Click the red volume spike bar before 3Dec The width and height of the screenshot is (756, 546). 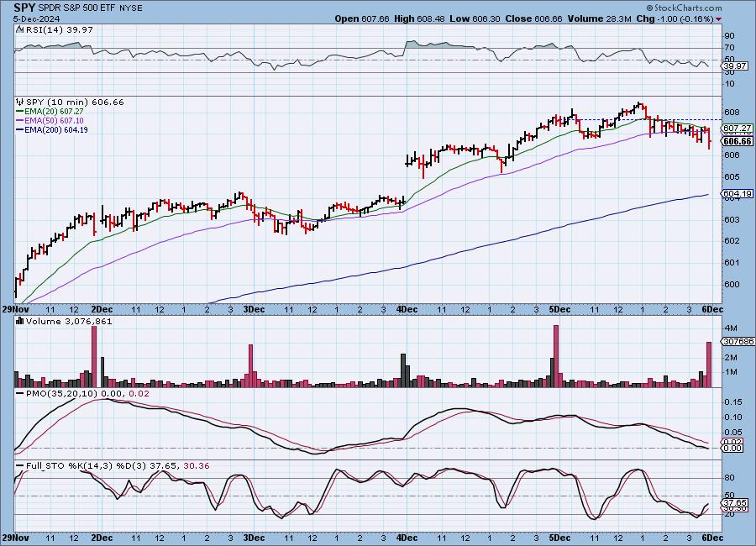pos(250,365)
